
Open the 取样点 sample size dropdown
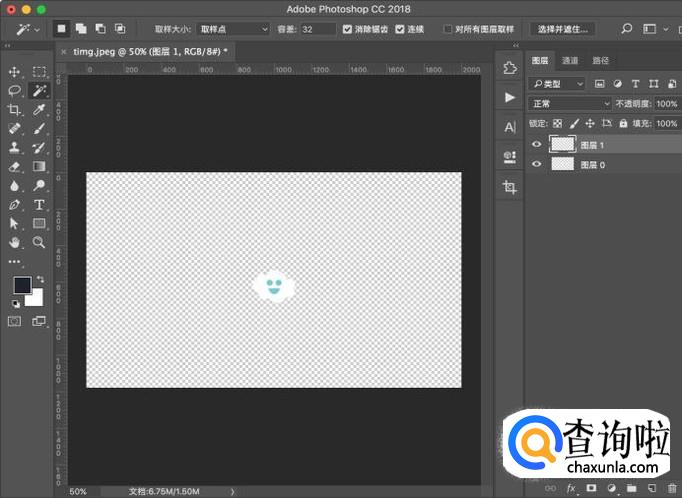[232, 30]
